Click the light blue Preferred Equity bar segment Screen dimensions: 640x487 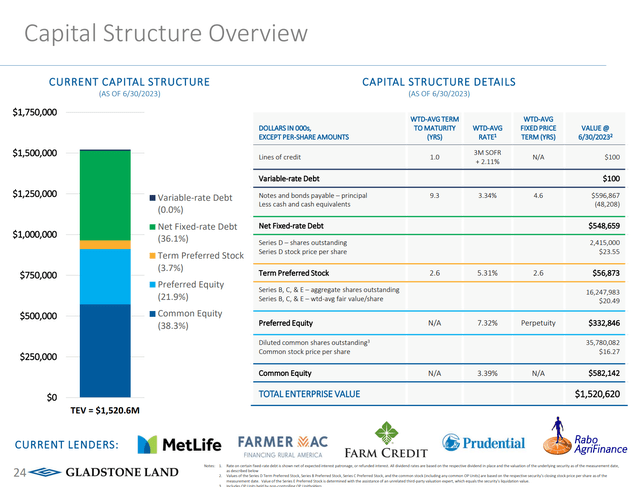105,276
